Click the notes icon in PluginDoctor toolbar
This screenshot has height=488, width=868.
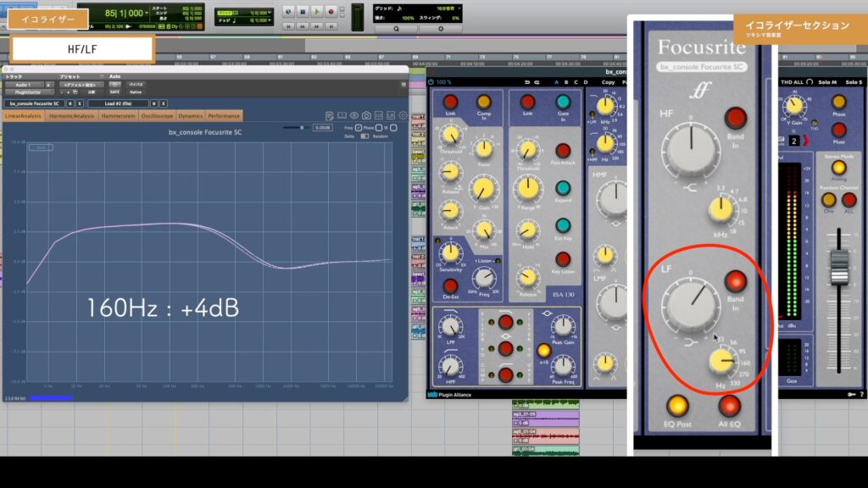point(330,115)
